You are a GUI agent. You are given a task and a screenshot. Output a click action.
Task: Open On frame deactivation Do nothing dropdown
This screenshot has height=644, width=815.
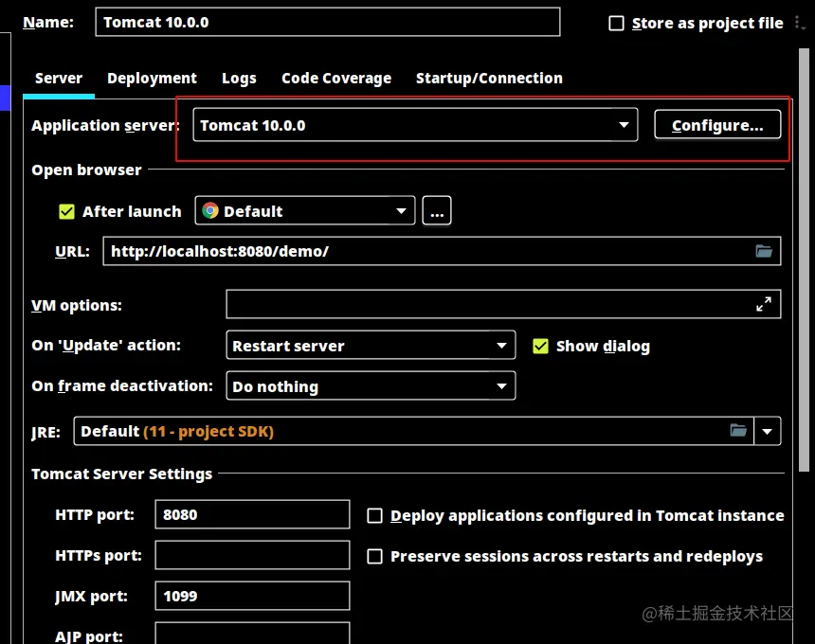coord(371,385)
